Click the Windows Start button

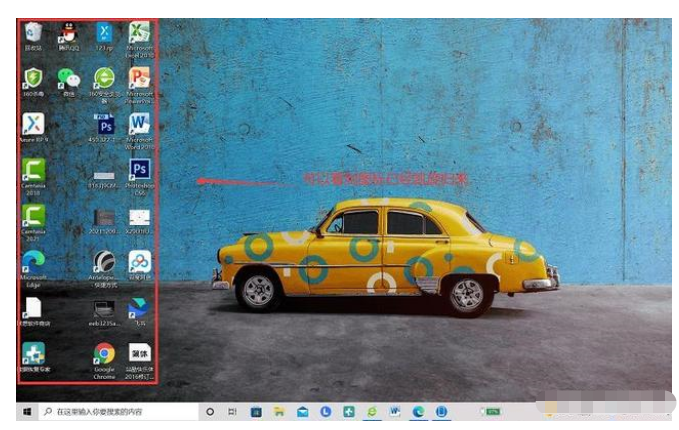26,411
